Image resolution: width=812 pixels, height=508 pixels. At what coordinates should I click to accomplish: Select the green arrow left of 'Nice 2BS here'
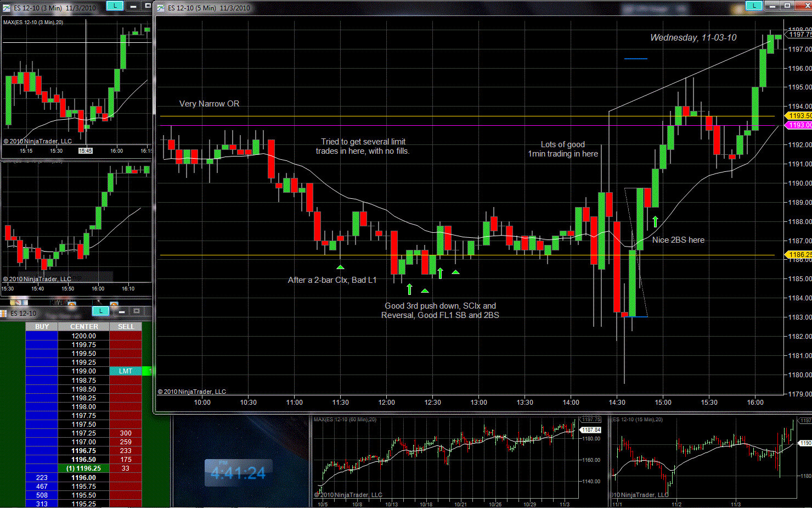(x=655, y=222)
